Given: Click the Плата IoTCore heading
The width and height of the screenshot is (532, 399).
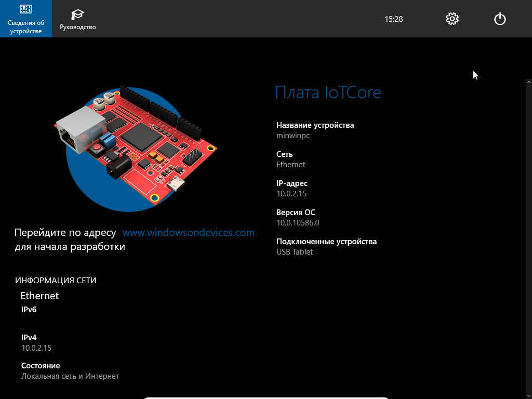Looking at the screenshot, I should 328,92.
